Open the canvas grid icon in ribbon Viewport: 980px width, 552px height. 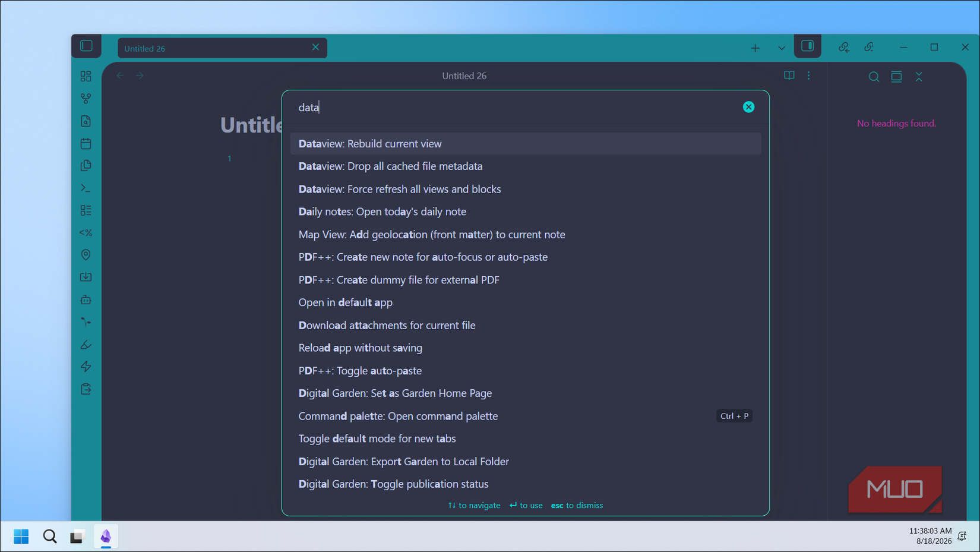tap(86, 76)
